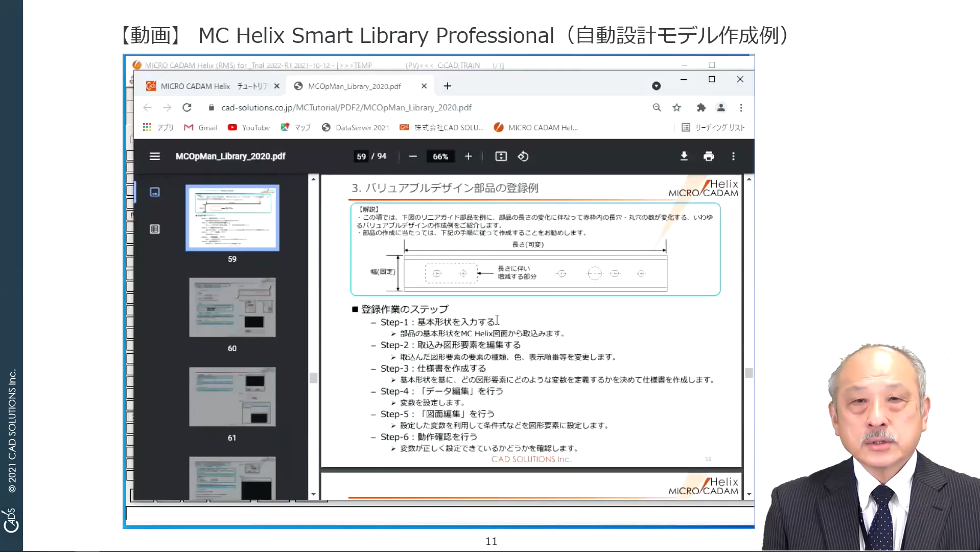This screenshot has width=980, height=552.
Task: Show document outline in sidebar
Action: pos(155,229)
